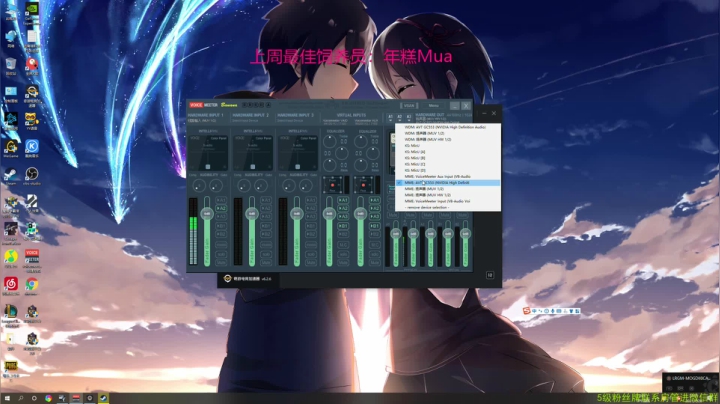Select WDM: AVT GC553 NVIDIA device entry
Viewport: 720px width, 404px height.
tap(448, 127)
